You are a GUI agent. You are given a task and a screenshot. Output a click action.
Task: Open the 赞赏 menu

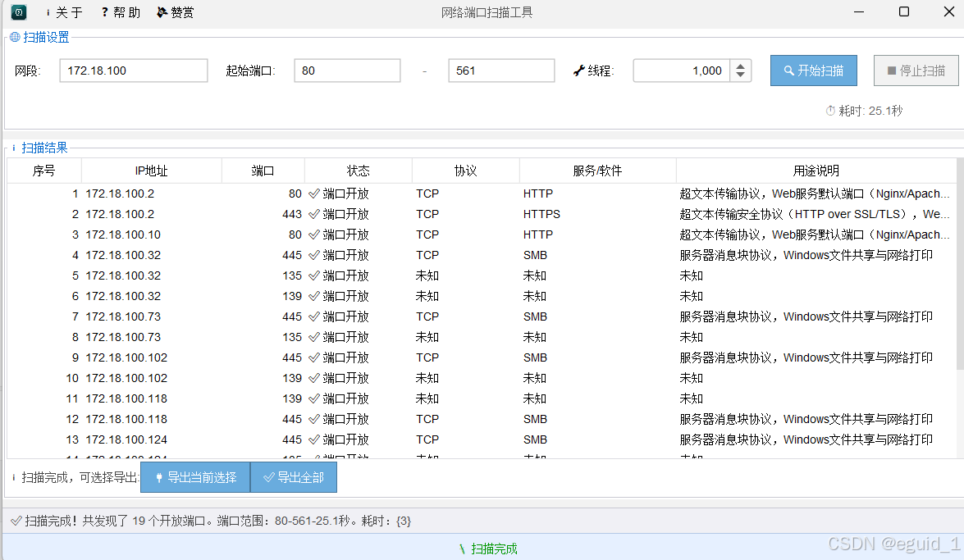pyautogui.click(x=176, y=12)
